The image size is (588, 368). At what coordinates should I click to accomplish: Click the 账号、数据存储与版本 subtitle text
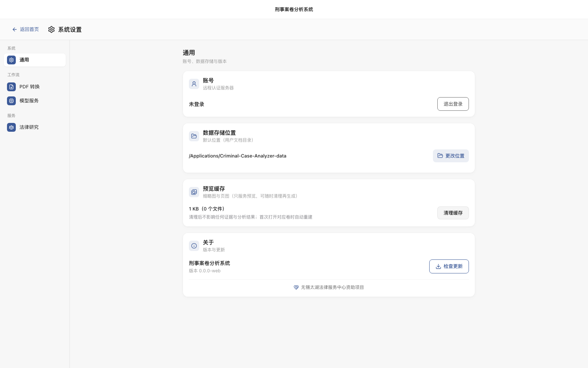205,61
